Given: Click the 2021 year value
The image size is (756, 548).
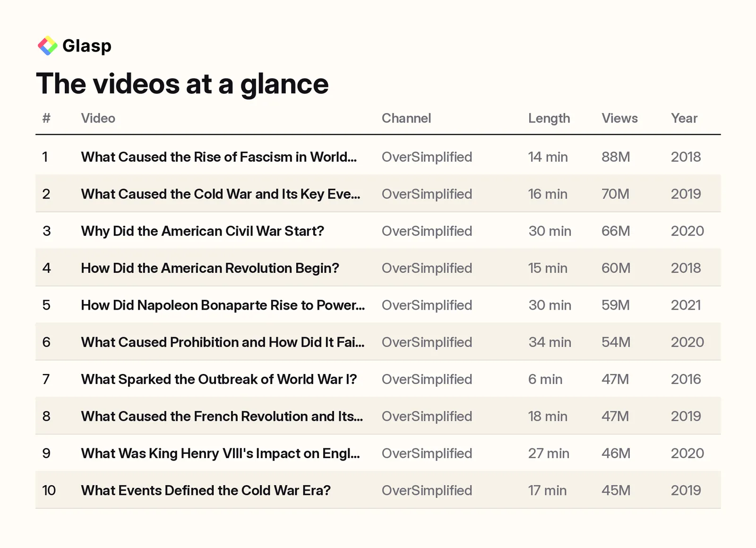Looking at the screenshot, I should [x=686, y=305].
